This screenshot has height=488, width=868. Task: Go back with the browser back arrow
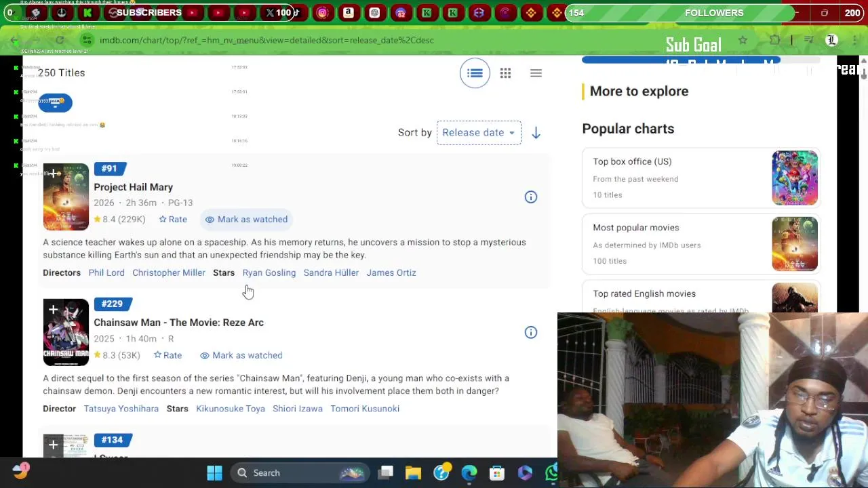[14, 41]
